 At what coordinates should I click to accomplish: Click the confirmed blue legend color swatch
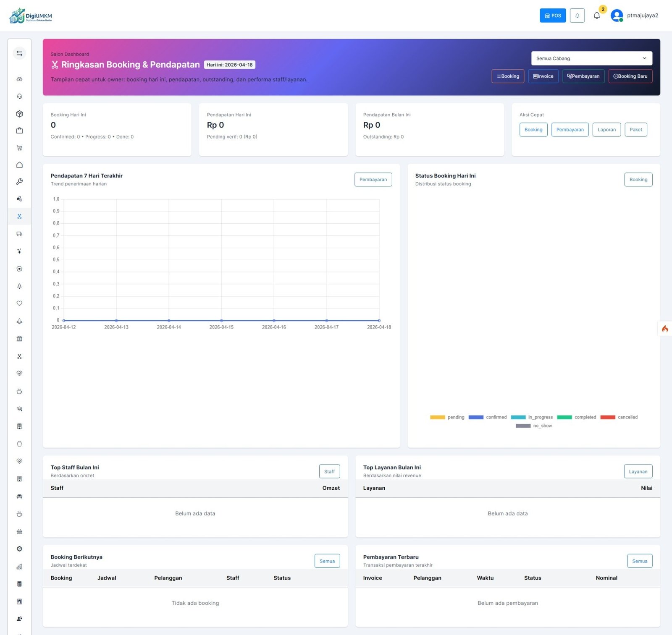tap(476, 417)
